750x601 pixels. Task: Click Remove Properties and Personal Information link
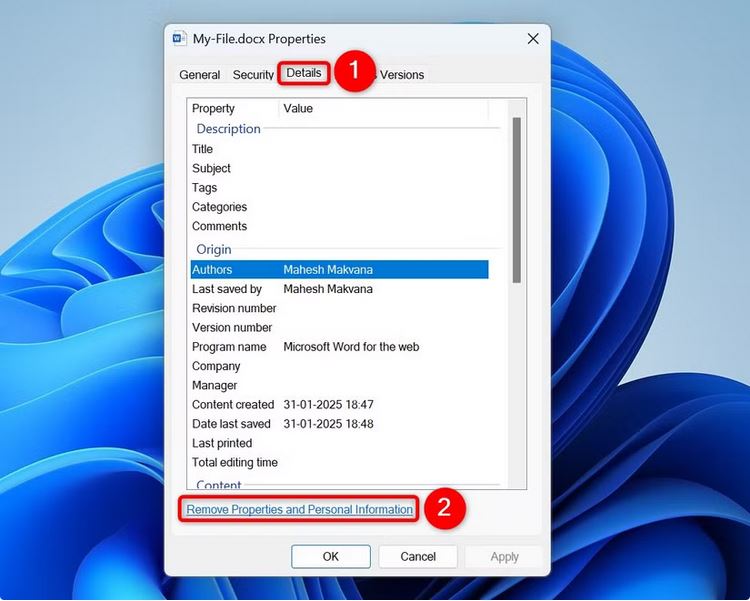pos(299,510)
